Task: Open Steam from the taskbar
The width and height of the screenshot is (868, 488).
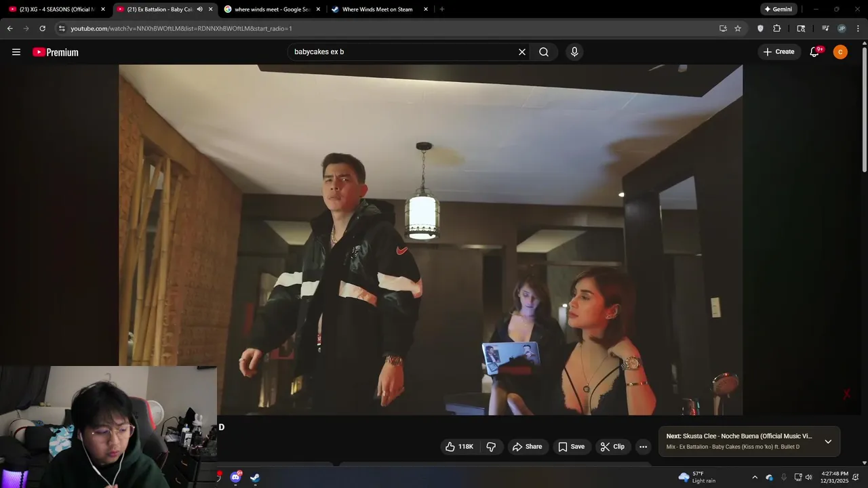Action: click(x=255, y=477)
